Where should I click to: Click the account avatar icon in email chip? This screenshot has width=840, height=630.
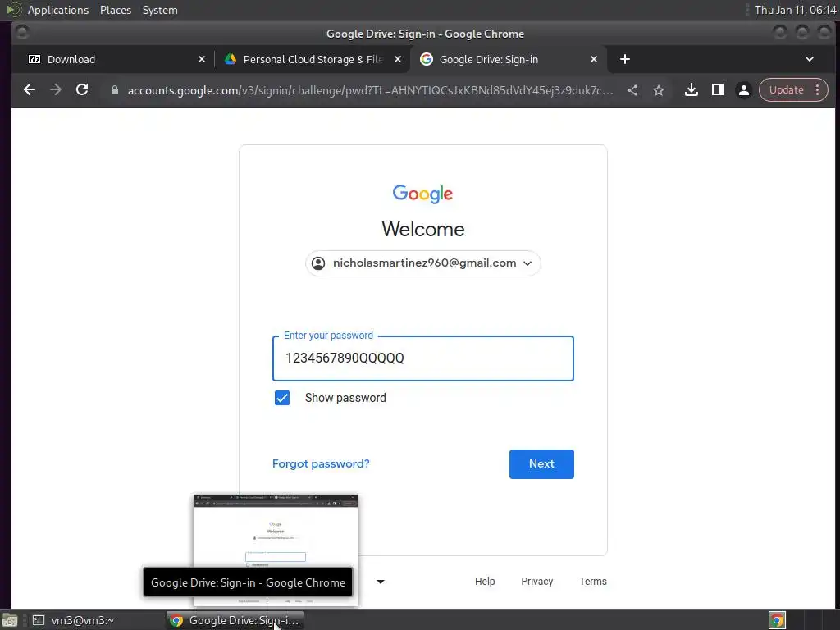tap(318, 263)
